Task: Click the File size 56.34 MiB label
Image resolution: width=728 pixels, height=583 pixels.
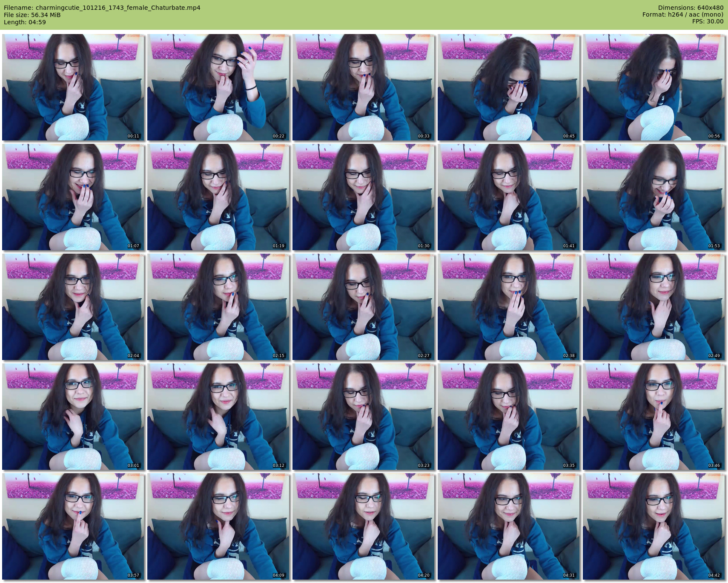Action: [32, 15]
